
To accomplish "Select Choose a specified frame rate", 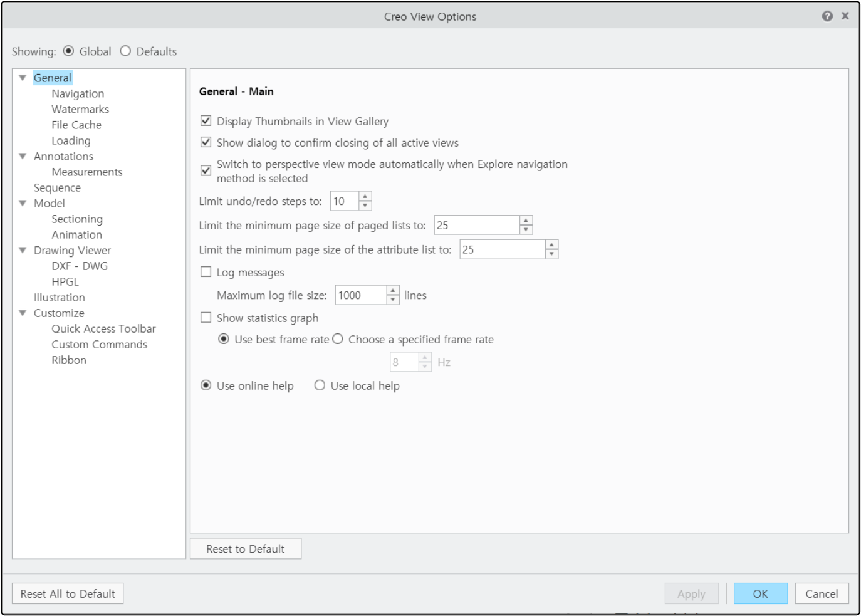I will (338, 339).
